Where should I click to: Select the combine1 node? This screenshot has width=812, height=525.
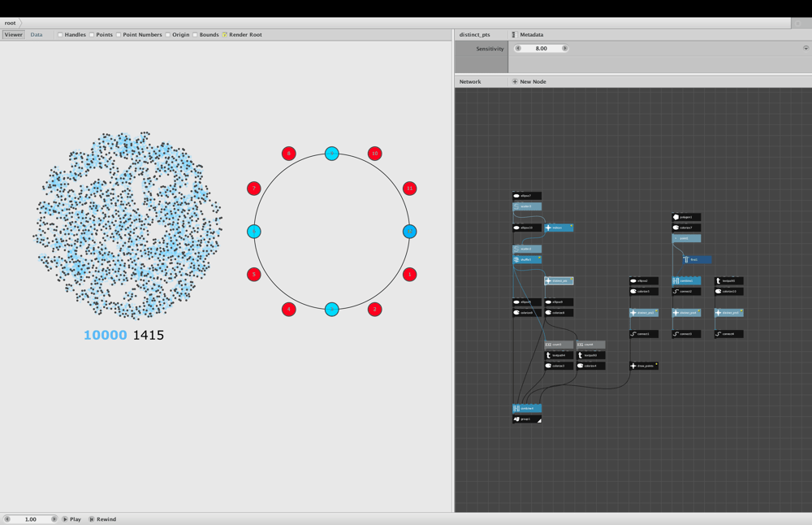point(686,281)
